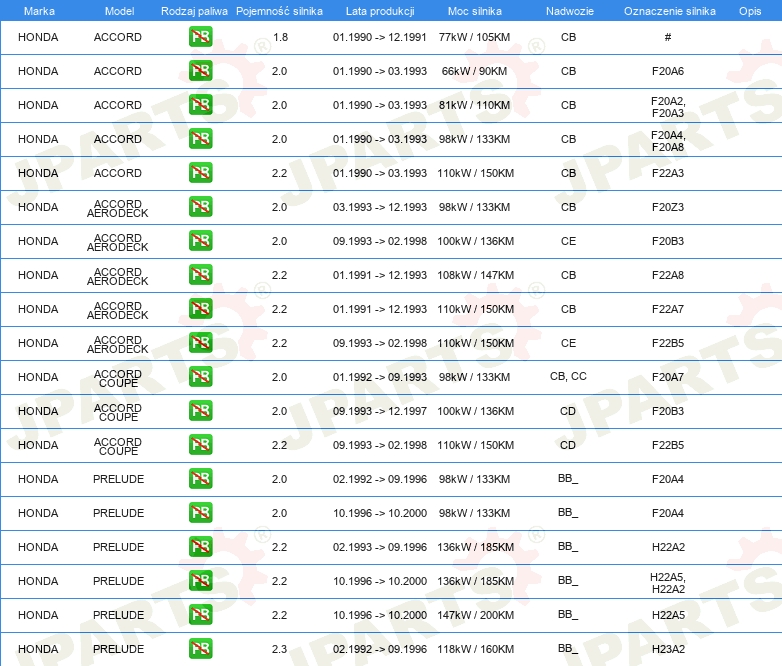The height and width of the screenshot is (666, 782).
Task: Click the fuel icon in the F20A6 engine row
Action: pyautogui.click(x=200, y=71)
